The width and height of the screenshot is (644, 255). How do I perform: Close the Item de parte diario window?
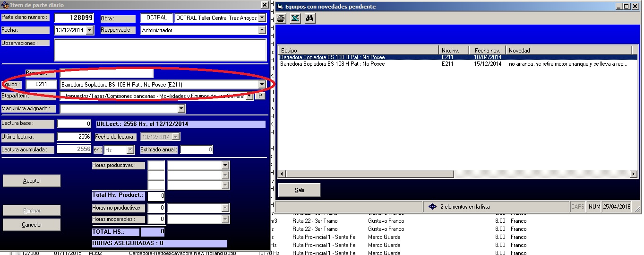(x=264, y=5)
